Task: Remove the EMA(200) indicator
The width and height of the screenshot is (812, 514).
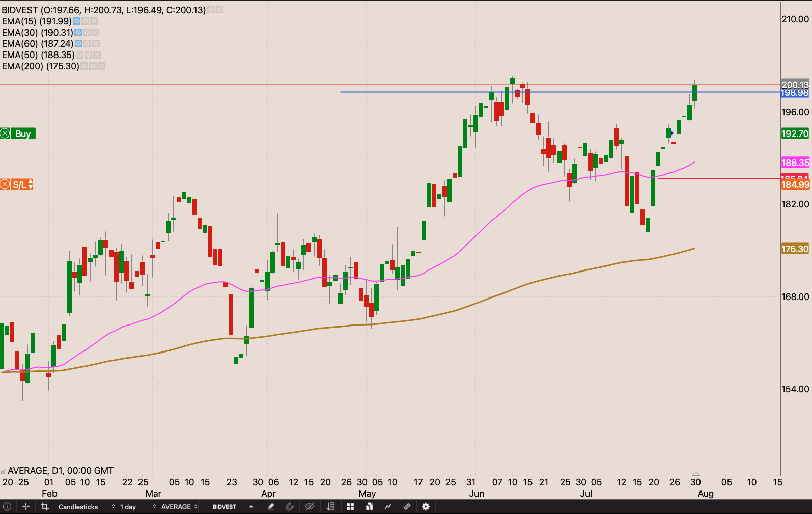Action: [x=101, y=66]
